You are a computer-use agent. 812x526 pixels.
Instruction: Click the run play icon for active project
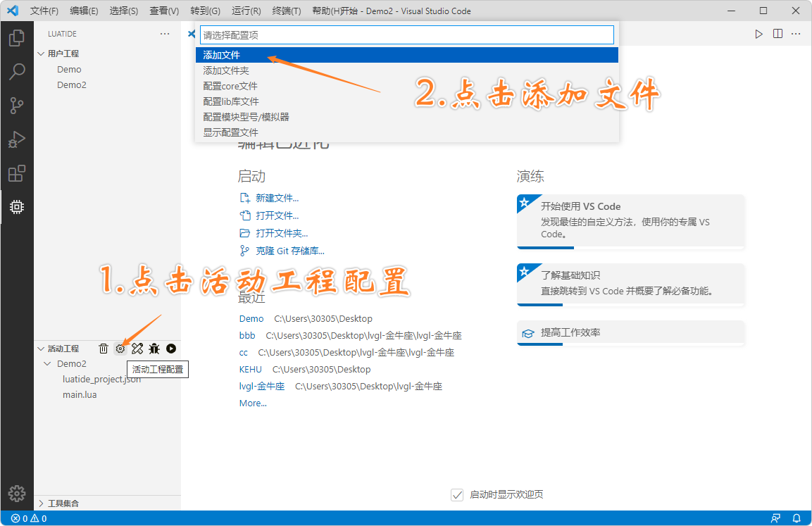pyautogui.click(x=171, y=349)
